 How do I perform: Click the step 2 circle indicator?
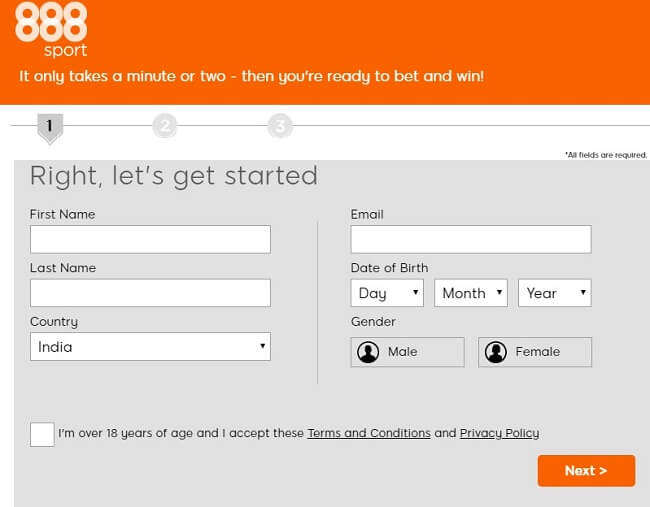click(x=165, y=126)
